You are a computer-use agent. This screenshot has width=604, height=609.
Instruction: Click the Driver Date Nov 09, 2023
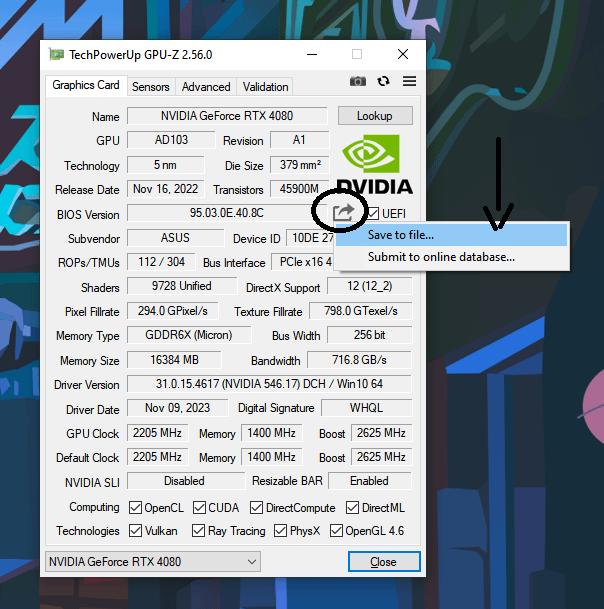coord(178,408)
